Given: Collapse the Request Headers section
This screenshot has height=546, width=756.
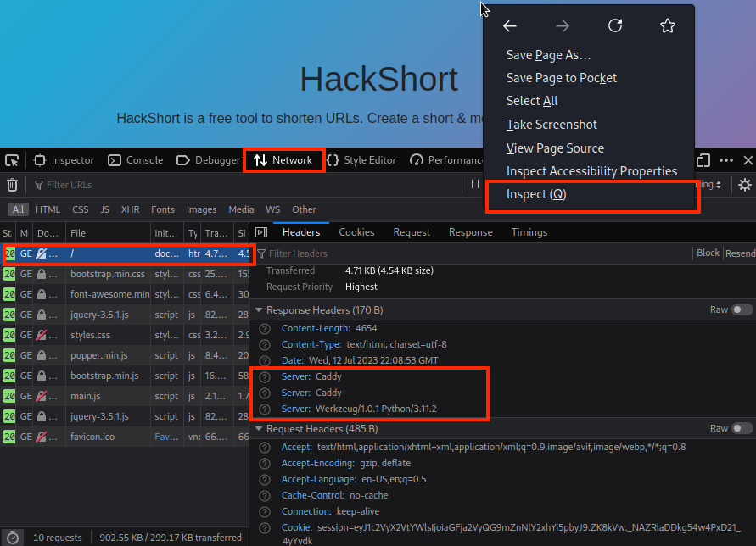Looking at the screenshot, I should pos(258,429).
